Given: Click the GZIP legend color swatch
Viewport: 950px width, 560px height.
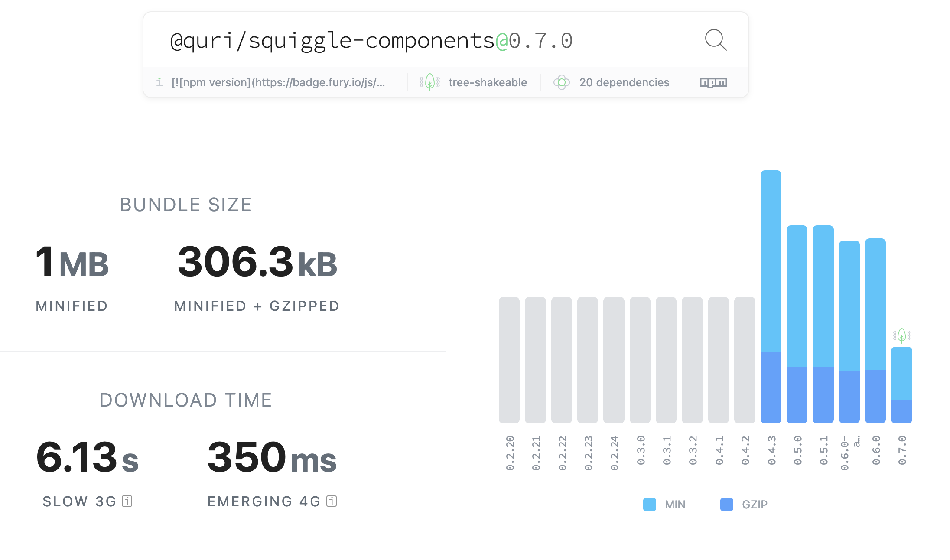Looking at the screenshot, I should [726, 505].
